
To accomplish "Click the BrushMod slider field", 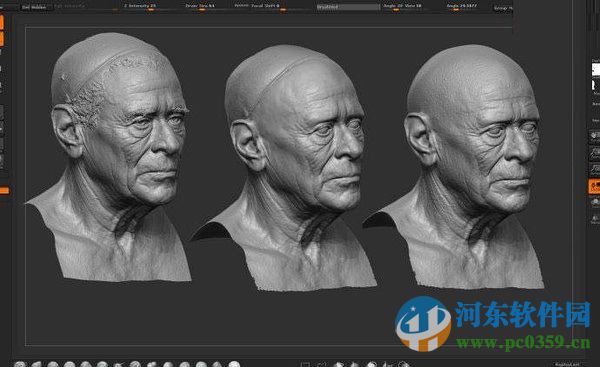I will (348, 7).
